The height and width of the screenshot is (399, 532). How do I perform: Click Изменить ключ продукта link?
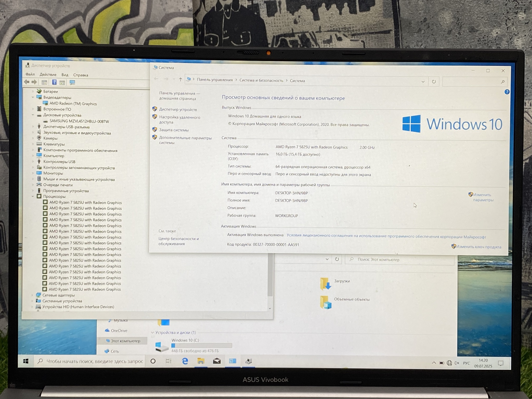pyautogui.click(x=478, y=247)
